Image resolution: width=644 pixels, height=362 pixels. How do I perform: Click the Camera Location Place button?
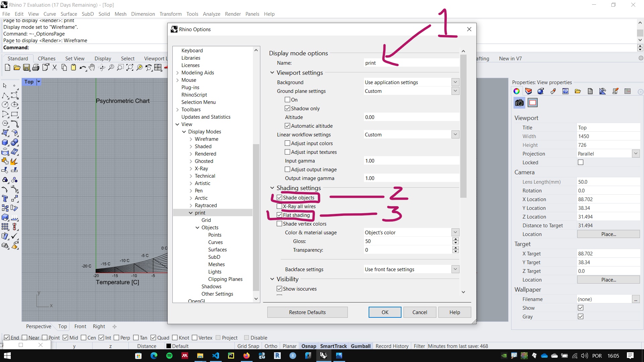pyautogui.click(x=608, y=234)
